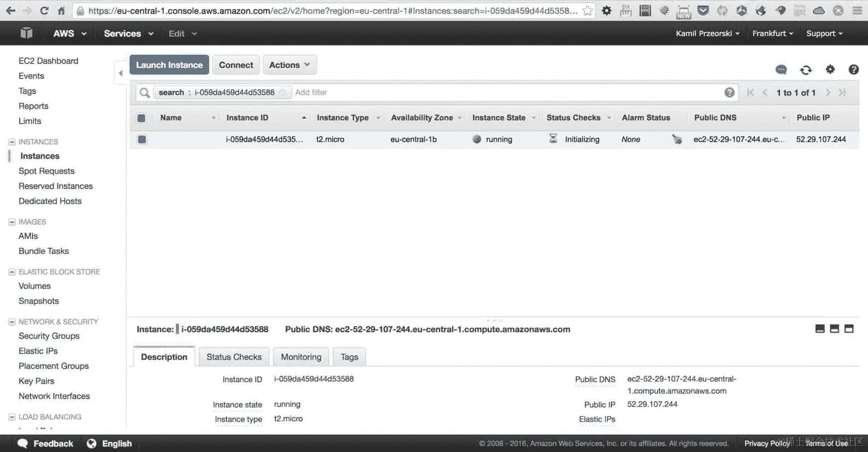Open the Services dropdown menu

click(129, 33)
